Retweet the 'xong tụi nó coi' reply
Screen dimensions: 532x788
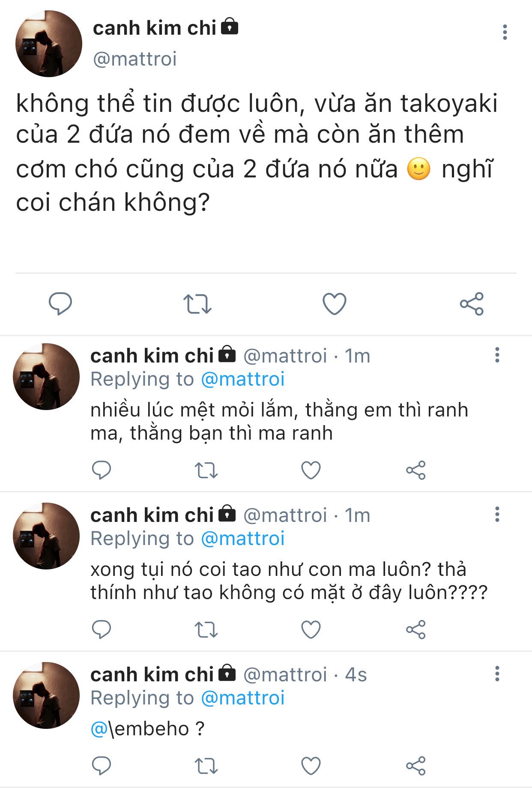[206, 629]
